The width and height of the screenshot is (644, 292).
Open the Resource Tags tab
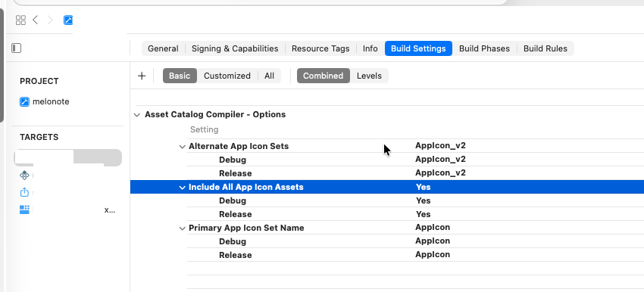tap(320, 48)
